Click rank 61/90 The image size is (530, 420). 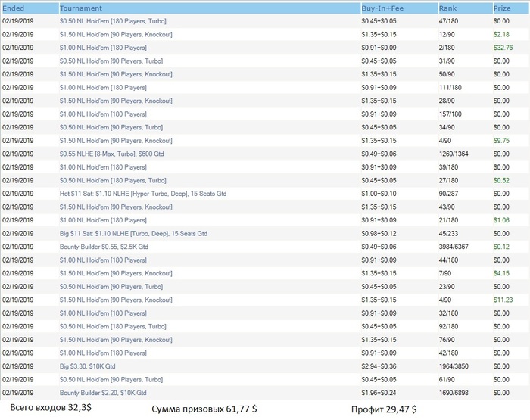pos(447,380)
